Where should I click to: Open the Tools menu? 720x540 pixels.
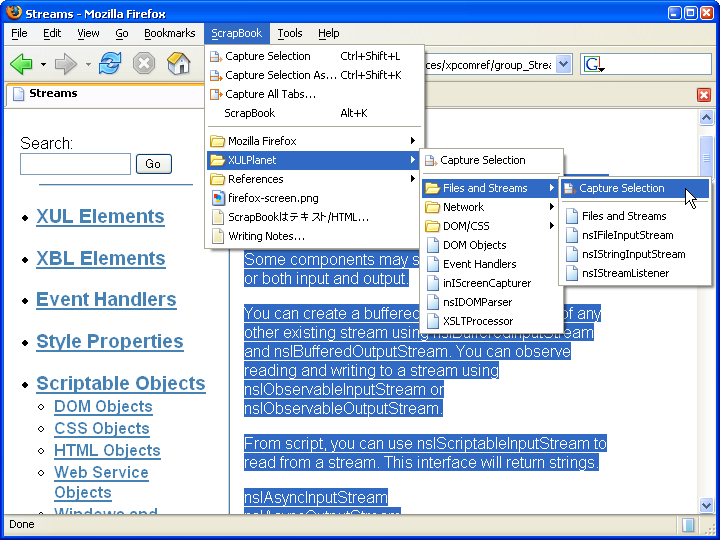tap(290, 33)
